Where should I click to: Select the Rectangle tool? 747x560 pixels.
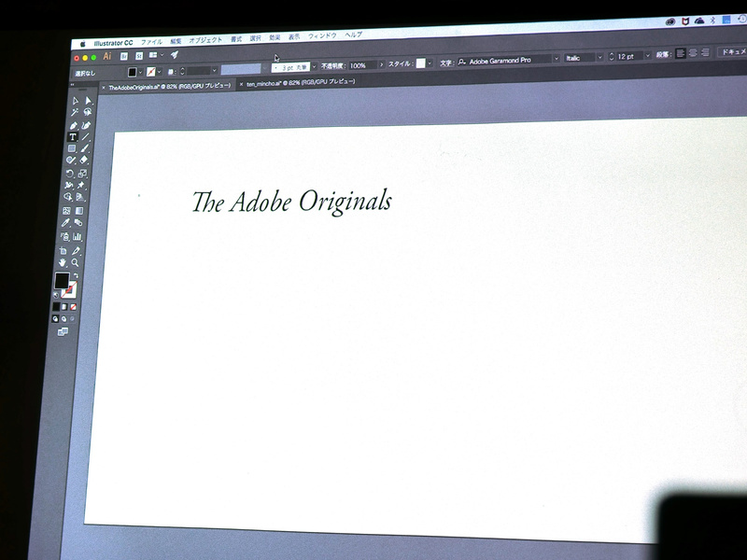[72, 148]
